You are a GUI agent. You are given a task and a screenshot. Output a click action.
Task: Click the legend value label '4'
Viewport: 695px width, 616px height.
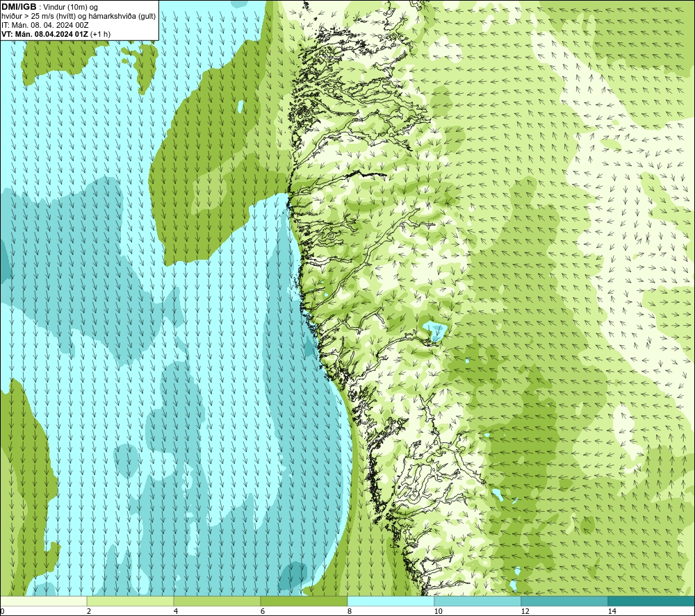tap(176, 611)
